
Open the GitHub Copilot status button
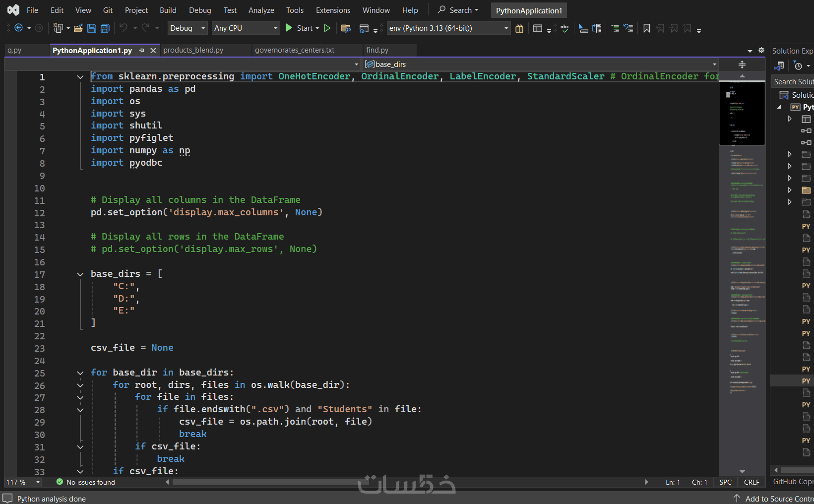click(x=793, y=482)
